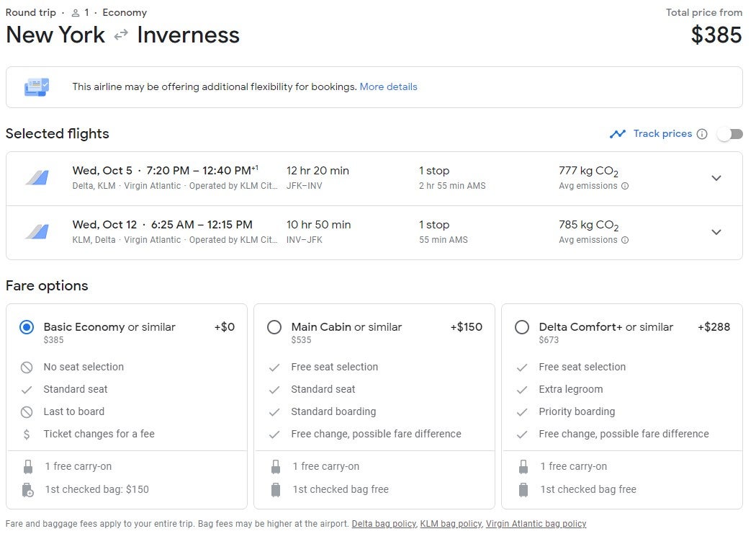Click the Wed, Oct 5 departure time text

point(166,171)
